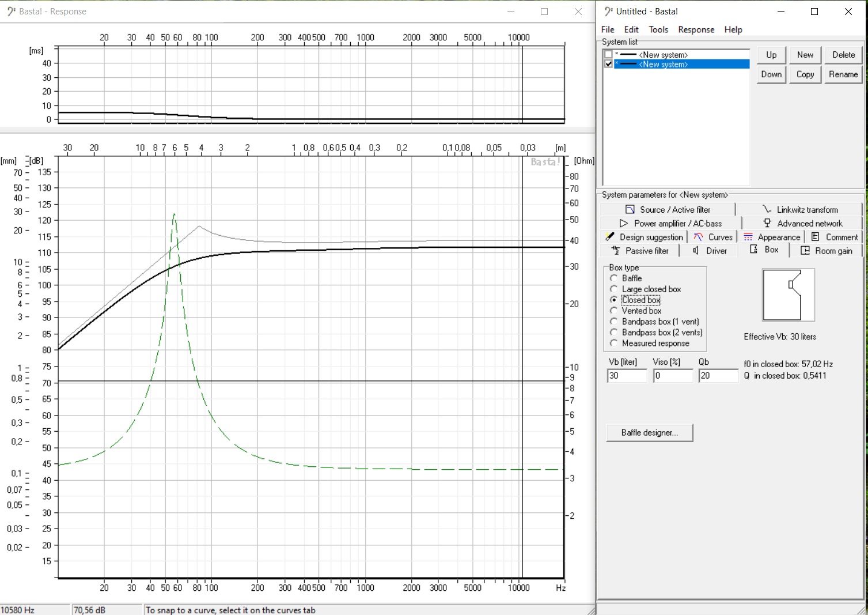Image resolution: width=868 pixels, height=615 pixels.
Task: Open the Source / Active filter tab
Action: pos(668,210)
